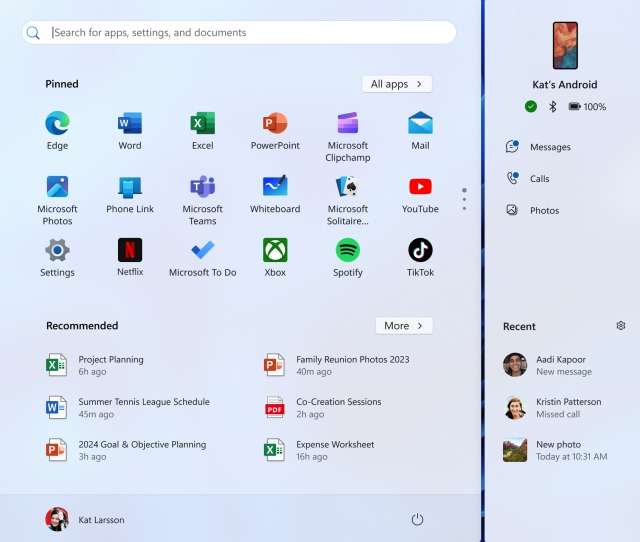640x542 pixels.
Task: Launch the Xbox app
Action: (275, 258)
